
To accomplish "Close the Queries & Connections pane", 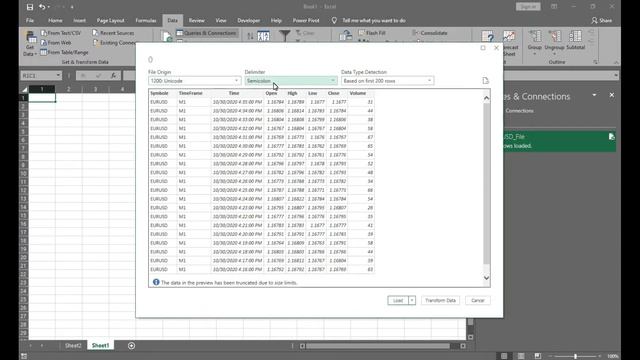I will (x=611, y=95).
